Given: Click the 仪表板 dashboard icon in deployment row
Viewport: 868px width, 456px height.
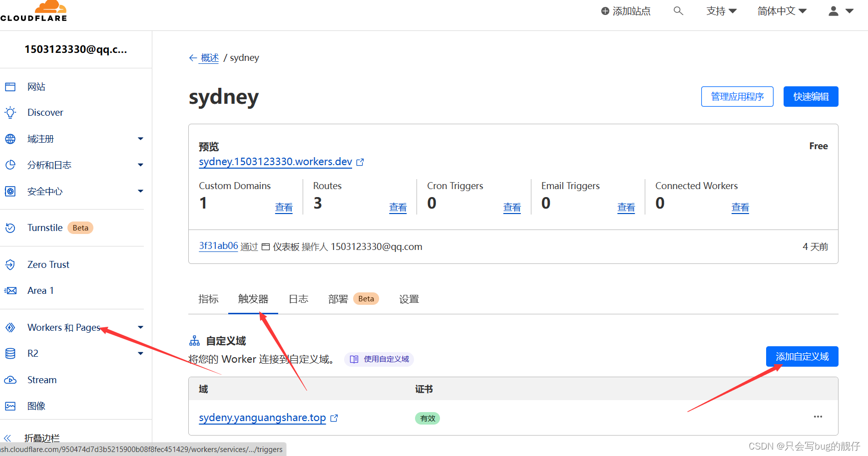Looking at the screenshot, I should [266, 247].
